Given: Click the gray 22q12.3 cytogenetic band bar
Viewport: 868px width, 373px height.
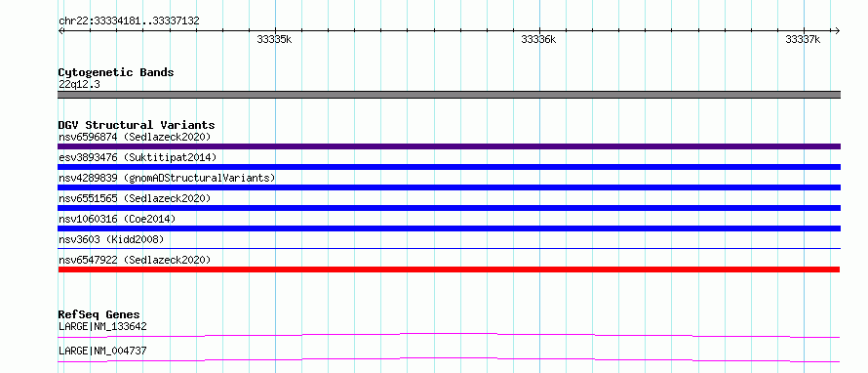Looking at the screenshot, I should [x=449, y=95].
